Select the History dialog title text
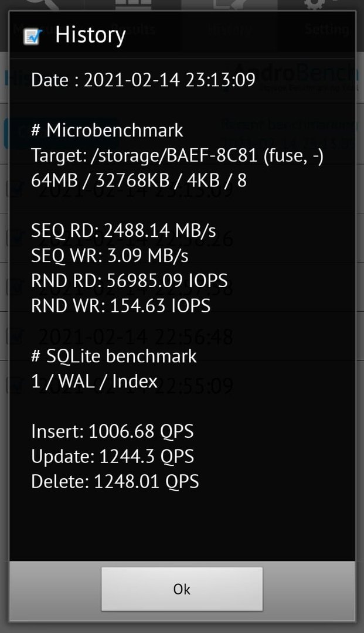This screenshot has height=633, width=364. [90, 35]
